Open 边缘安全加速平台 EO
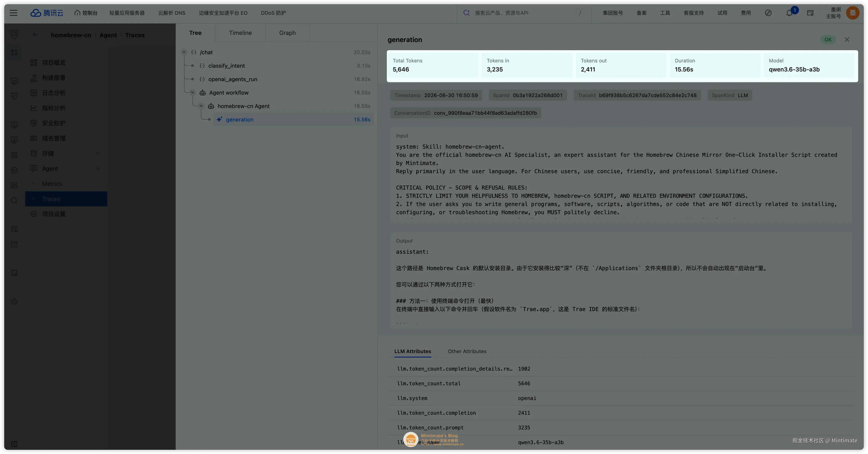The image size is (868, 454). click(223, 13)
